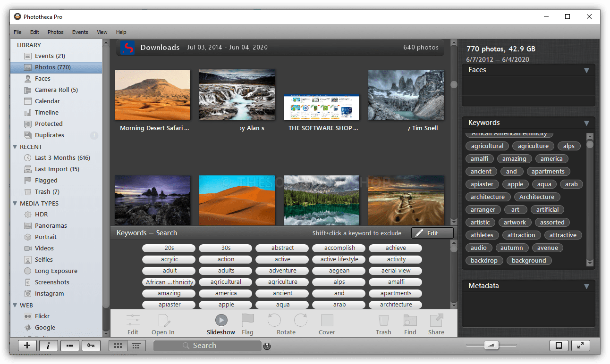610x364 pixels.
Task: Click the key password button
Action: (x=91, y=346)
